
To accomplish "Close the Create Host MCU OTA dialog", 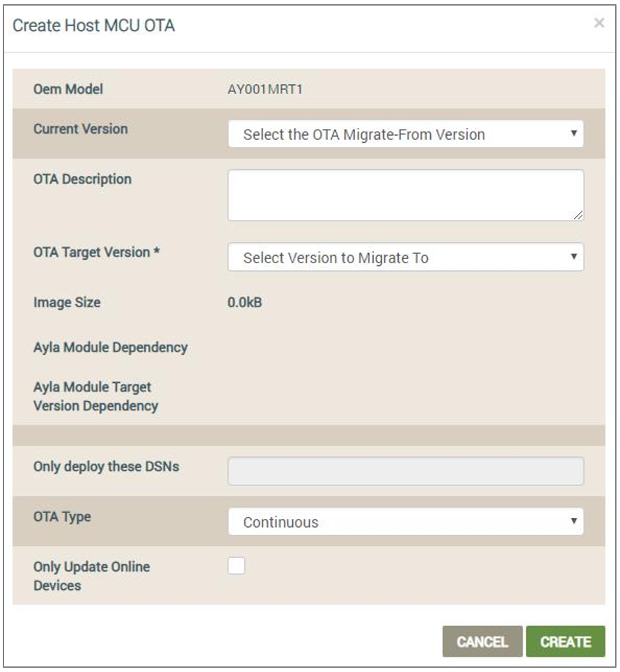I will (x=599, y=23).
